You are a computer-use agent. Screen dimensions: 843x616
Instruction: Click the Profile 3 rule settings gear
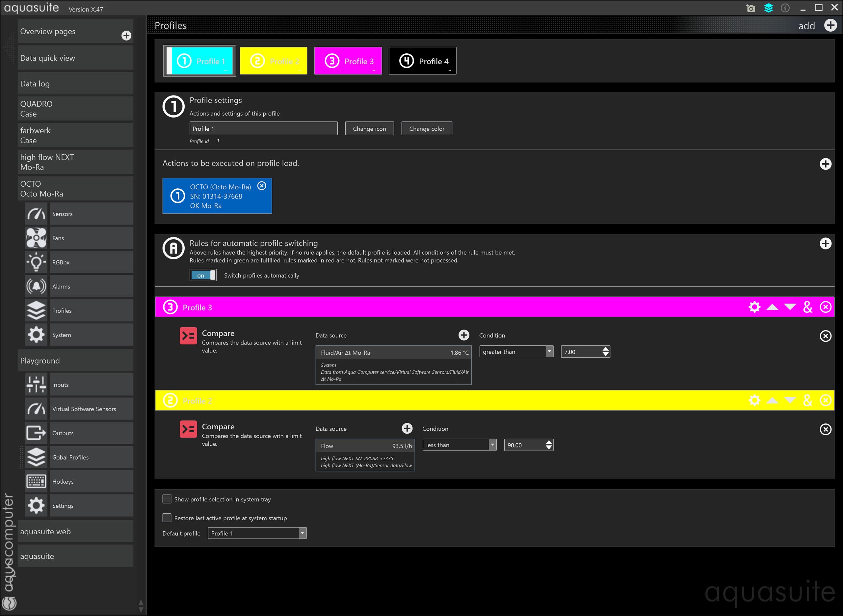(754, 307)
